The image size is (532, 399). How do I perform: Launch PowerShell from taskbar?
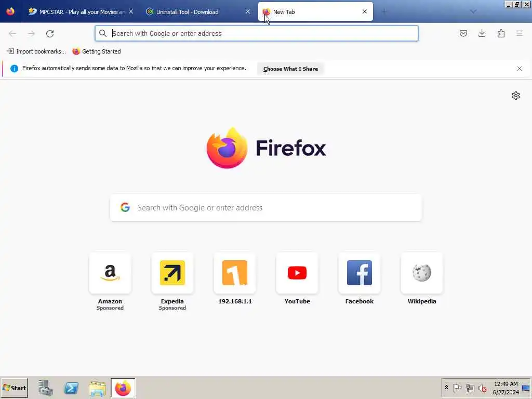71,388
